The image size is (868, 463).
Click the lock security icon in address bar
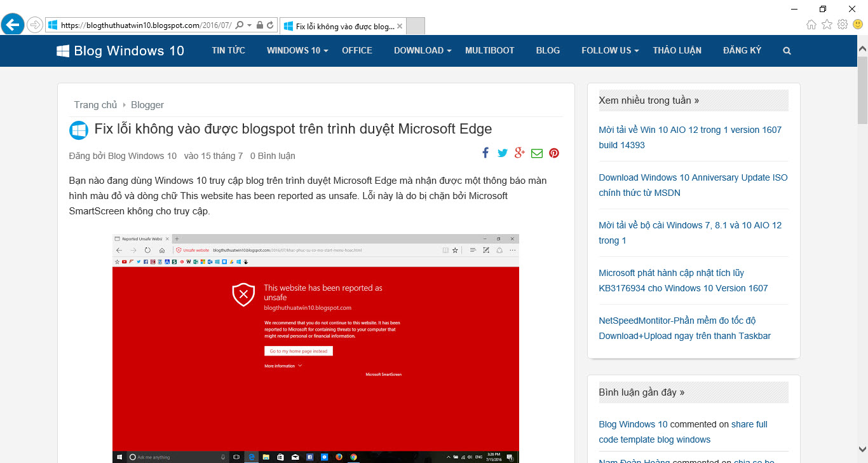[259, 25]
